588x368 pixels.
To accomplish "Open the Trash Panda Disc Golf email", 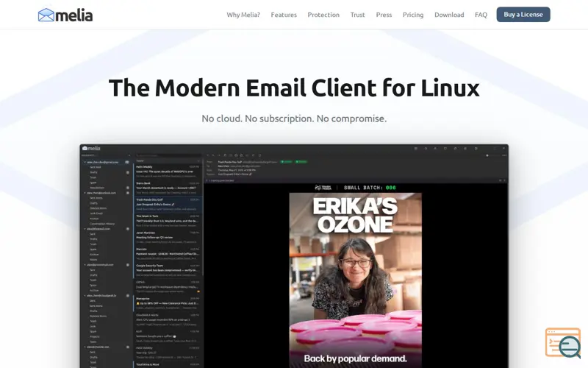I will (168, 205).
